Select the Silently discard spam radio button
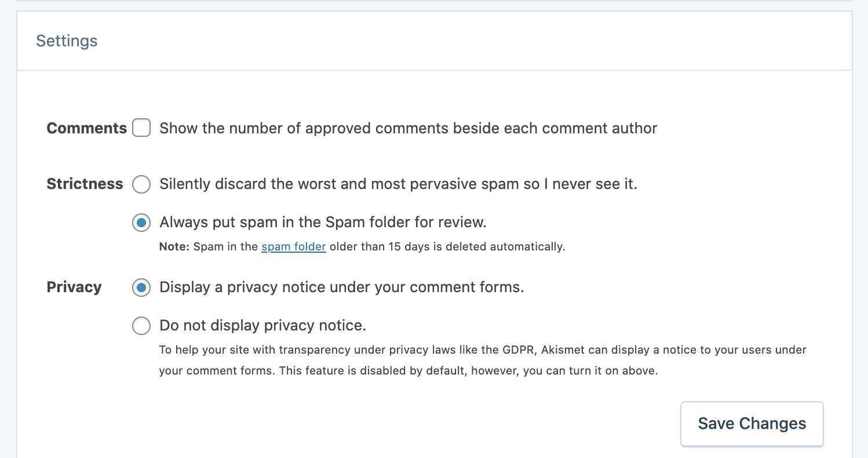The height and width of the screenshot is (458, 868). click(x=141, y=184)
